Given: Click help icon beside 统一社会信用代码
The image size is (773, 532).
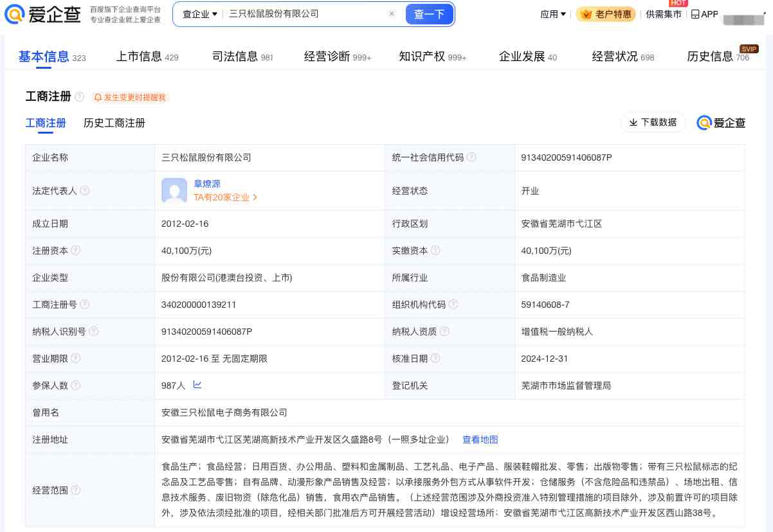Looking at the screenshot, I should pyautogui.click(x=471, y=157).
